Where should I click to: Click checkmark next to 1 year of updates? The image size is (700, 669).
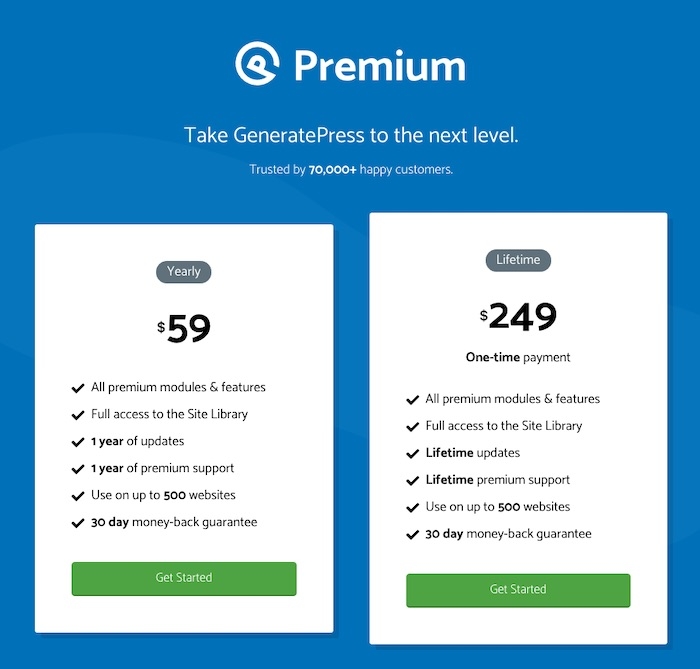(78, 441)
